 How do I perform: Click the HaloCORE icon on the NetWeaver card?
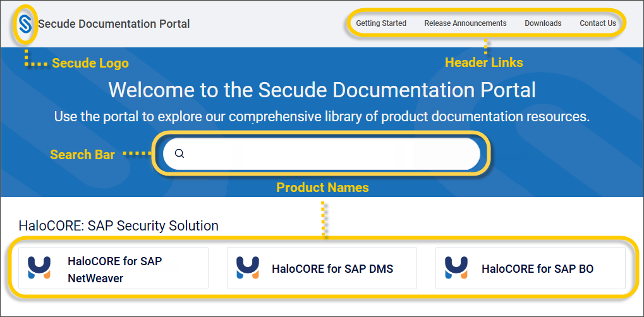coord(39,268)
